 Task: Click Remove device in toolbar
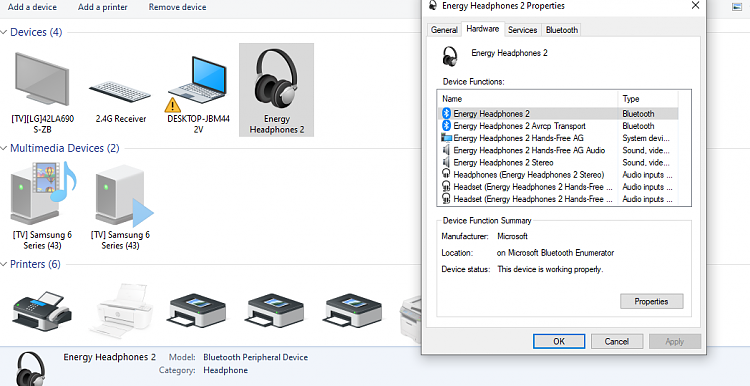coord(177,7)
